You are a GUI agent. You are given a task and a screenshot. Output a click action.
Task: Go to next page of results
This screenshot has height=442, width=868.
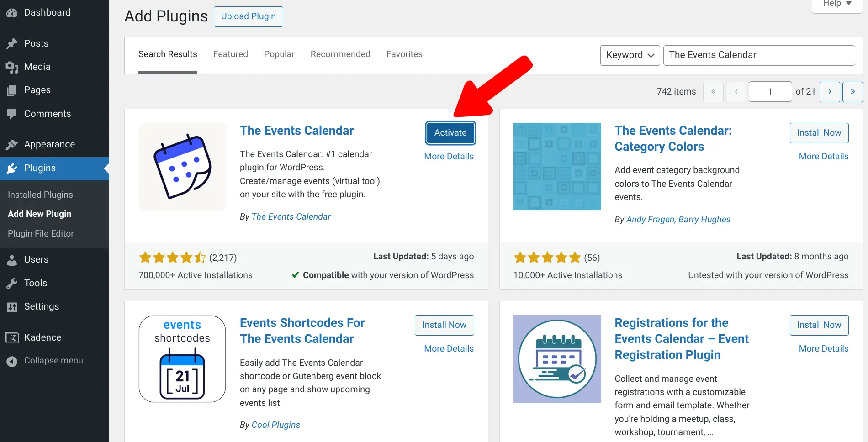830,92
